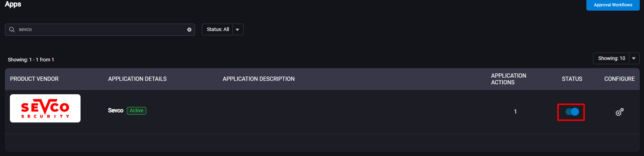Open Sevco configuration gear icon
Screen dimensions: 644x156
coord(620,112)
